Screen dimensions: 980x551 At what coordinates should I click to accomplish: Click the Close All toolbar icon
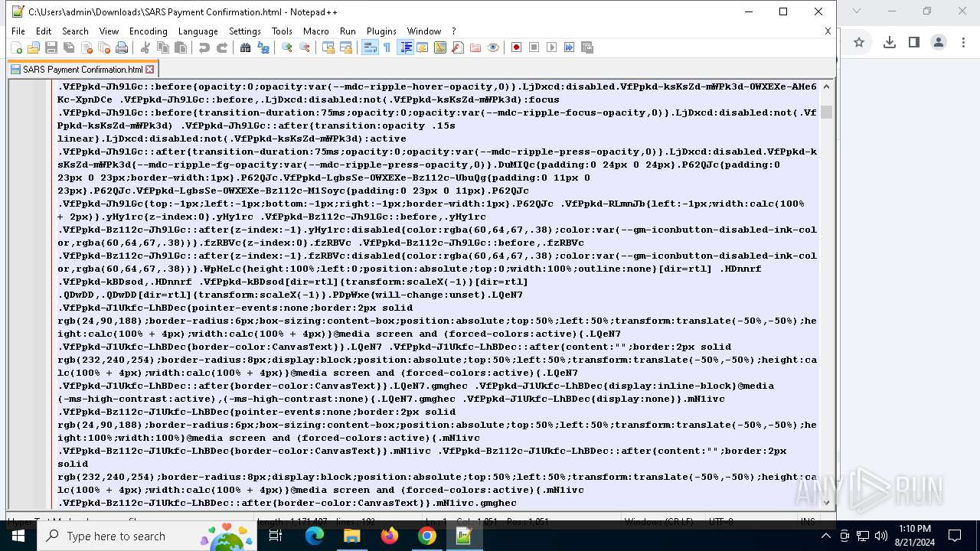[104, 47]
